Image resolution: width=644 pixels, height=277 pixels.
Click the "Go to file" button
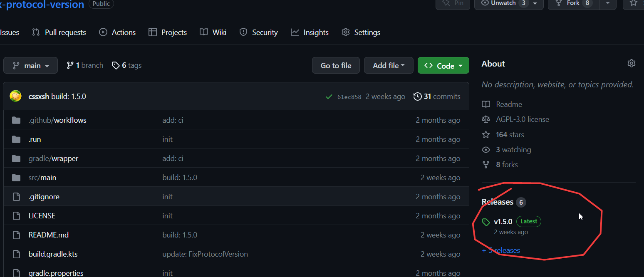coord(335,65)
